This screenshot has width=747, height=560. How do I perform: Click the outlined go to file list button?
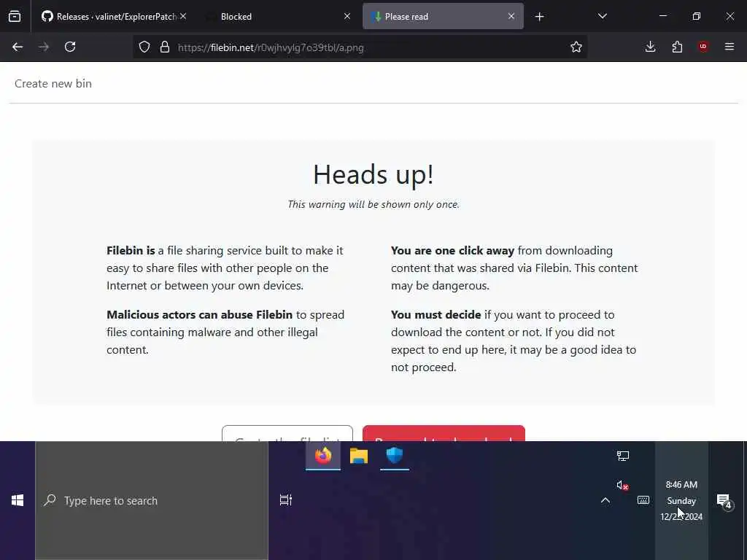pyautogui.click(x=287, y=433)
